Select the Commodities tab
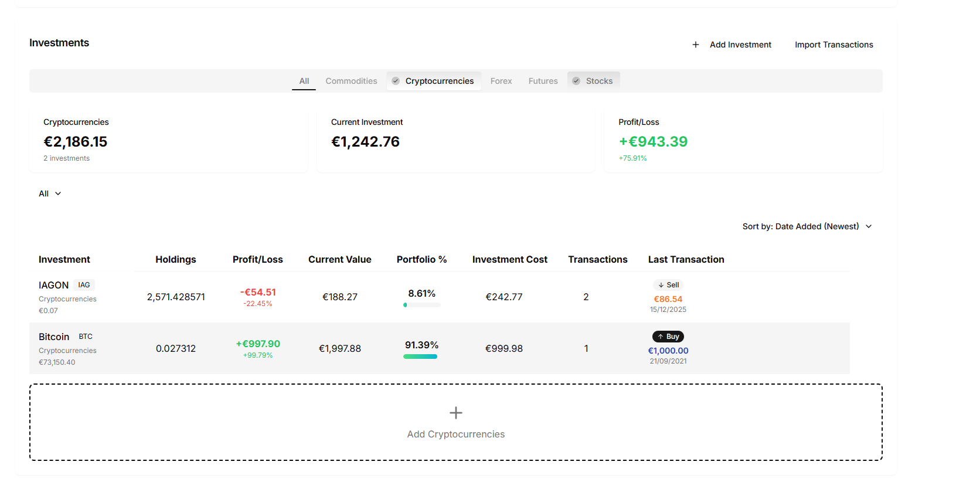The image size is (980, 482). tap(351, 81)
